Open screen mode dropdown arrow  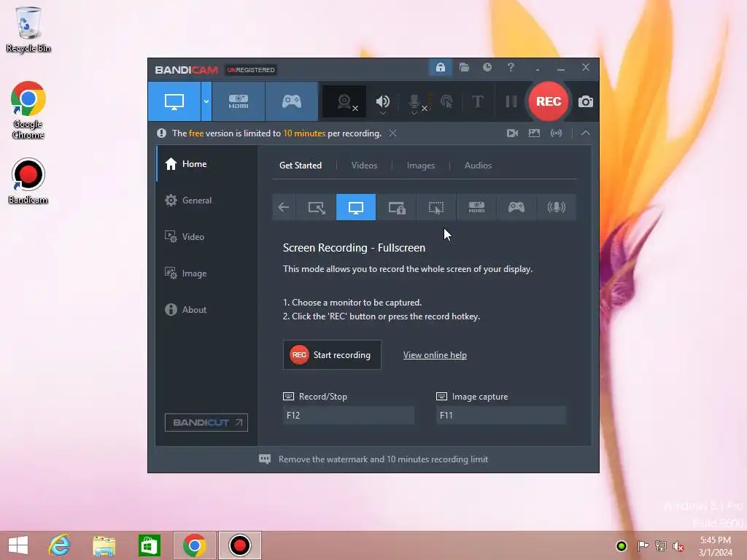coord(206,101)
